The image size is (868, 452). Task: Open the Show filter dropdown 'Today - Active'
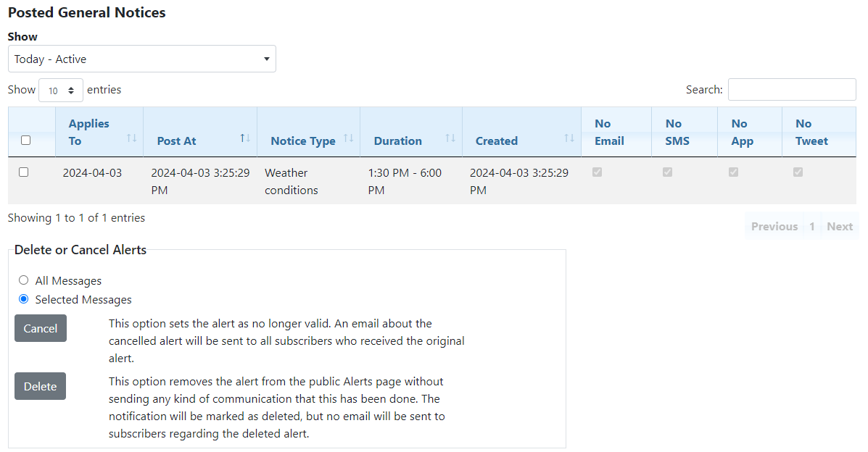coord(141,59)
